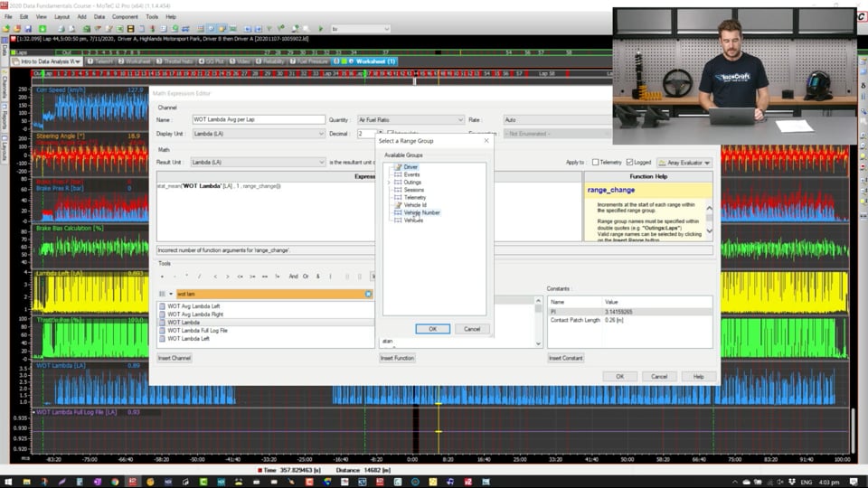Click OK in Select a Range Group

[x=432, y=329]
